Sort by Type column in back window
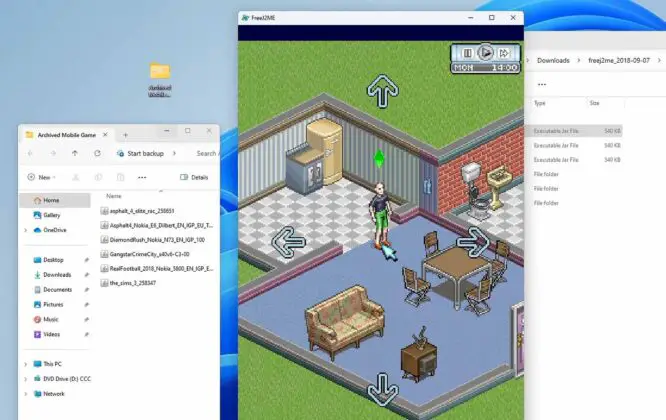This screenshot has height=420, width=666. (x=539, y=103)
